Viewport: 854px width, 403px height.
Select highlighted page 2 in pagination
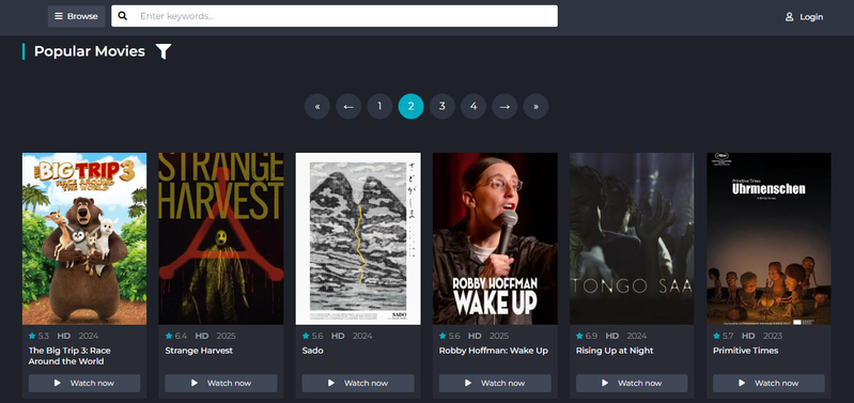(411, 106)
